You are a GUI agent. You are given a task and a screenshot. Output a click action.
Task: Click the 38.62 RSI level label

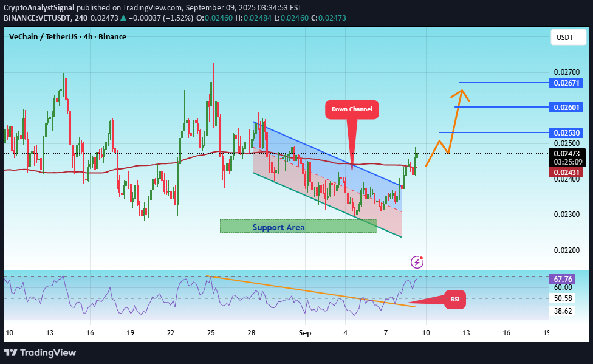click(563, 311)
